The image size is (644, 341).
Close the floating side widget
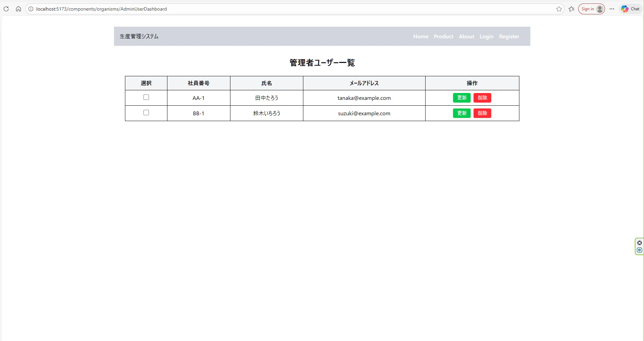tap(640, 243)
